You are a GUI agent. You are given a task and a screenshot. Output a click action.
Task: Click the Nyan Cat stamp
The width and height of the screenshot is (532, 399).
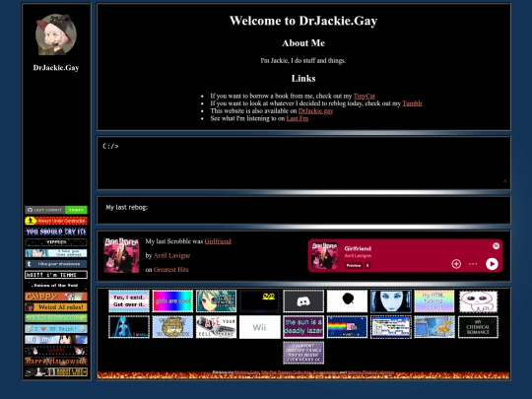point(347,327)
